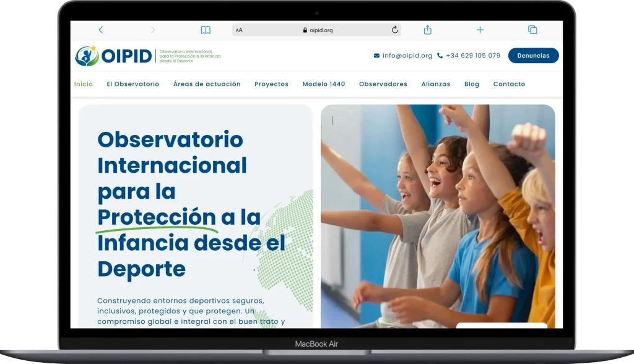Select the Inicio menu item
634x364 pixels.
[83, 84]
